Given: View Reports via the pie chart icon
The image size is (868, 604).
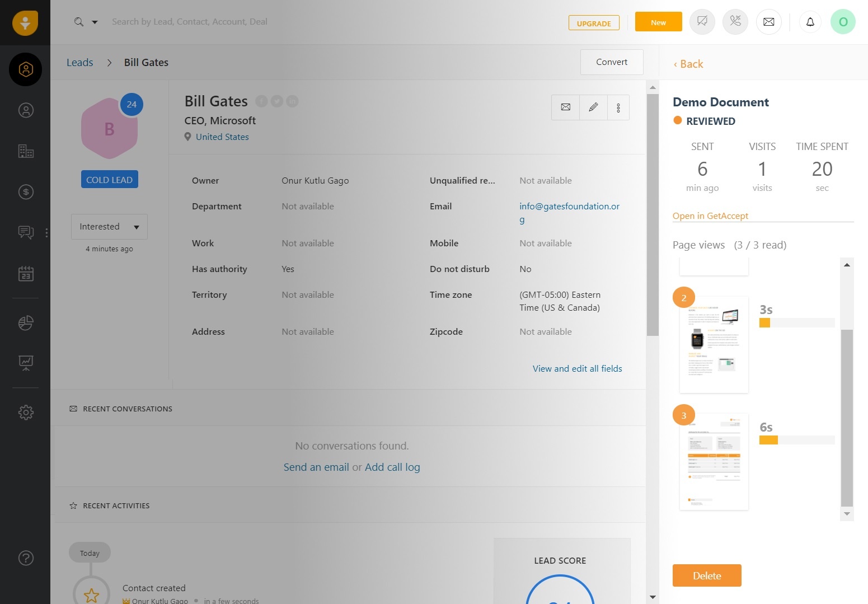Looking at the screenshot, I should pyautogui.click(x=26, y=323).
